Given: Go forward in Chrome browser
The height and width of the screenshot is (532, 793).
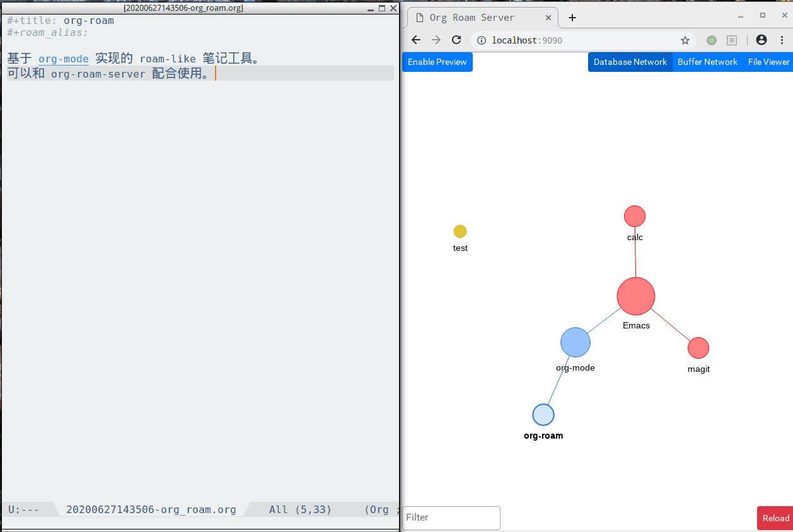Looking at the screenshot, I should pos(436,40).
